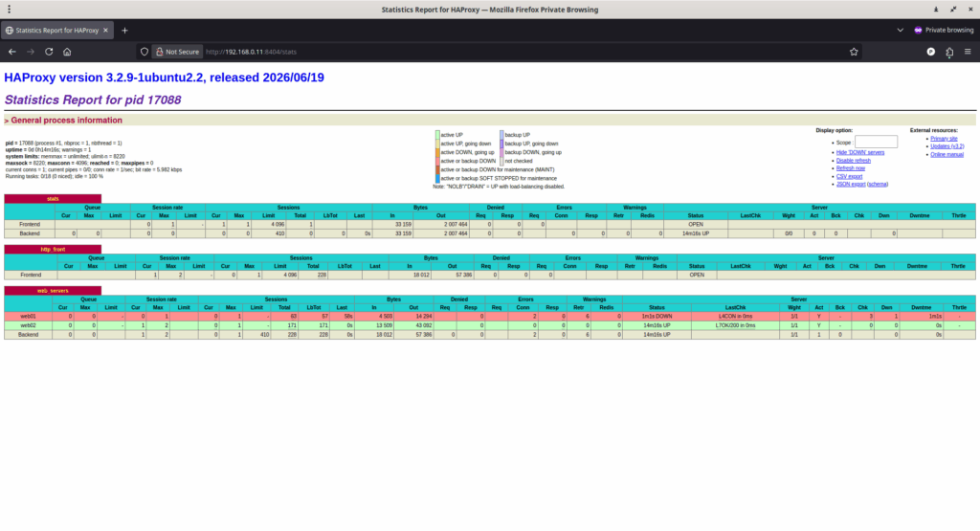Open the Firefox account icon

click(930, 52)
